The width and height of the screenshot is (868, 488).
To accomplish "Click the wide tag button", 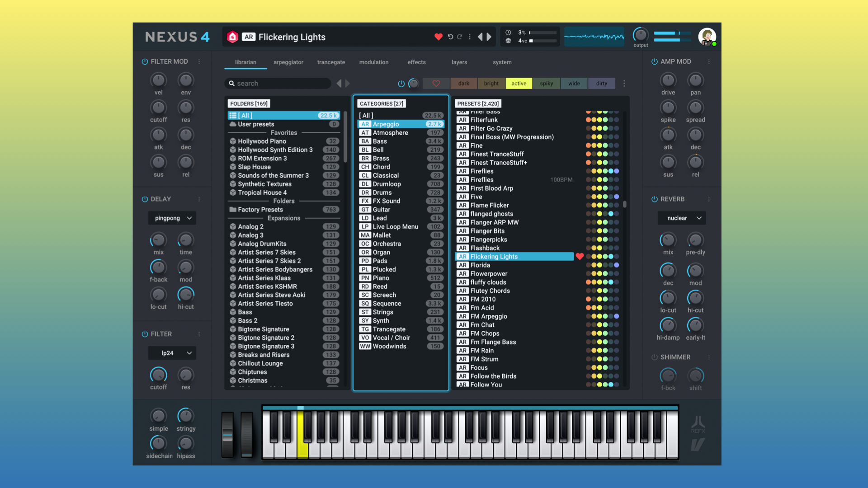I will click(x=574, y=84).
